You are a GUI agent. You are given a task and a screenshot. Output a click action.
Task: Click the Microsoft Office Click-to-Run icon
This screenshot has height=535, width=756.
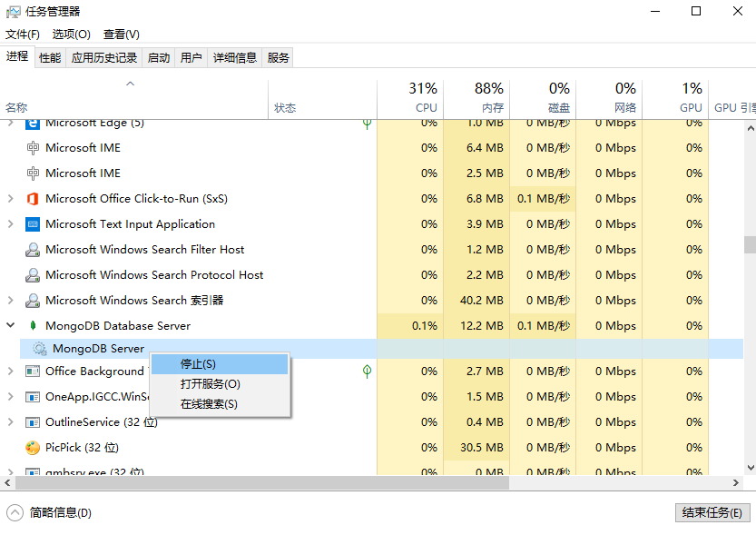click(x=33, y=199)
